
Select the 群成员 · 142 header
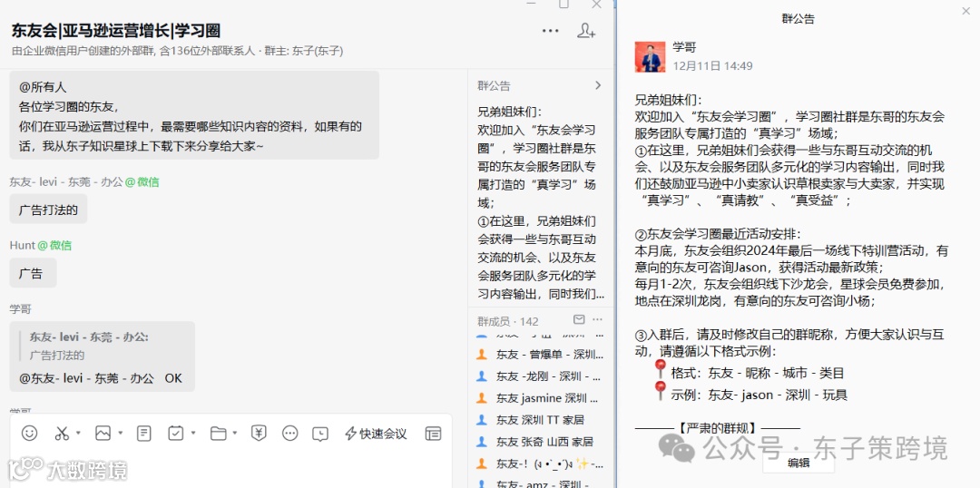click(x=507, y=321)
